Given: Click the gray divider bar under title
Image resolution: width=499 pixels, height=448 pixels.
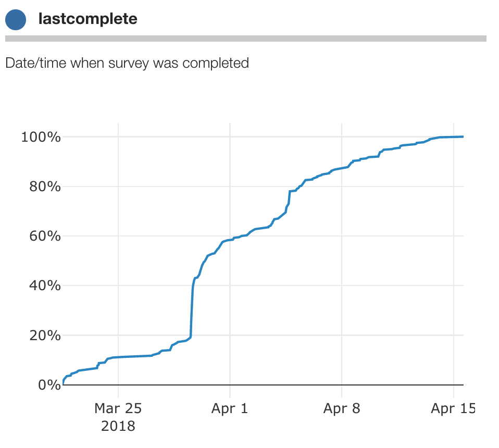Looking at the screenshot, I should click(245, 39).
